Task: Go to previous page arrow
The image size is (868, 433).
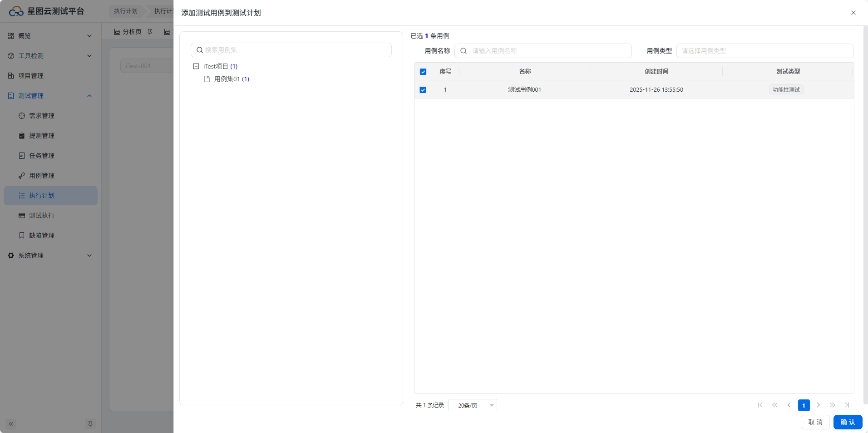Action: click(789, 405)
